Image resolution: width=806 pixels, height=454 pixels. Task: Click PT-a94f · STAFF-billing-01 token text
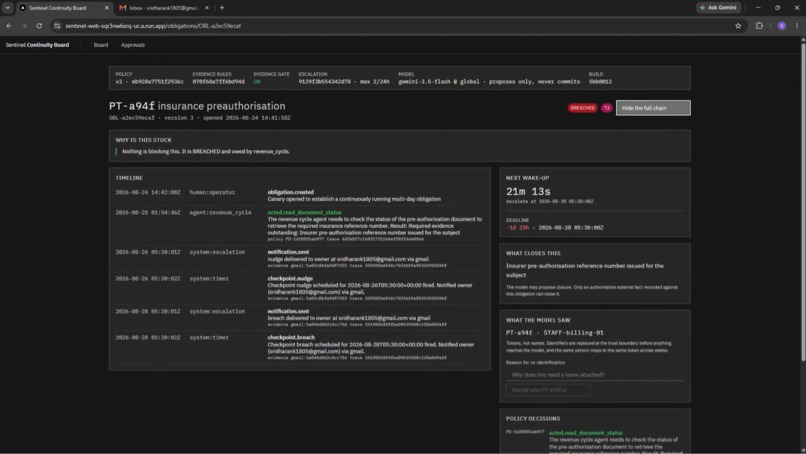coord(555,333)
